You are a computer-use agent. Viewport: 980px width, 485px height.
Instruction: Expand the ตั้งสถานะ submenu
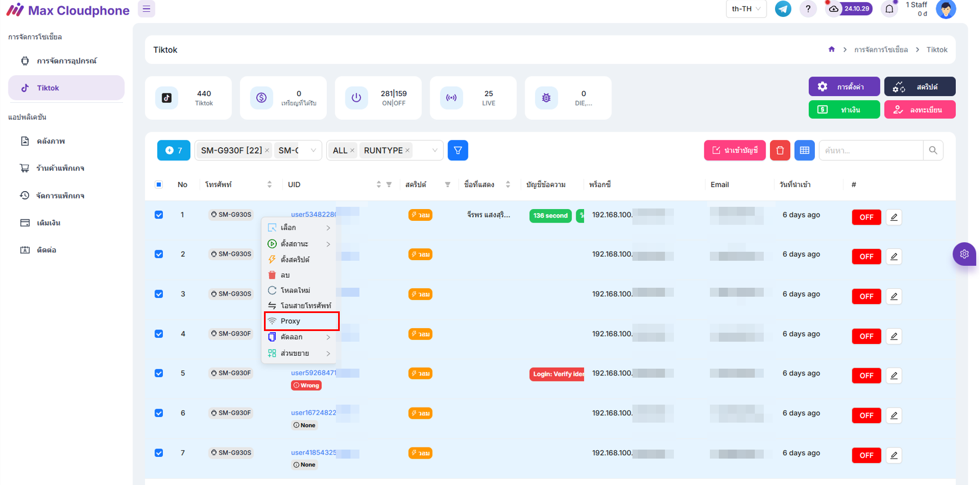300,244
